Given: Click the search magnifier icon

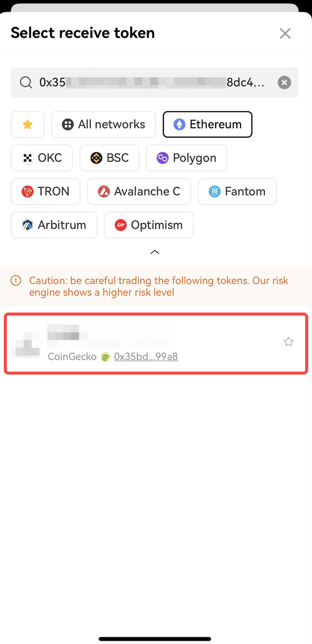Looking at the screenshot, I should 26,82.
